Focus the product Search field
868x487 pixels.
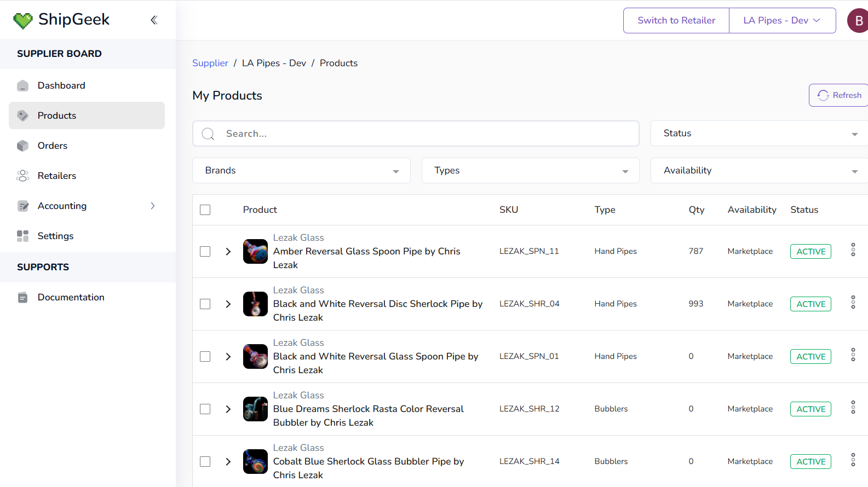[416, 134]
